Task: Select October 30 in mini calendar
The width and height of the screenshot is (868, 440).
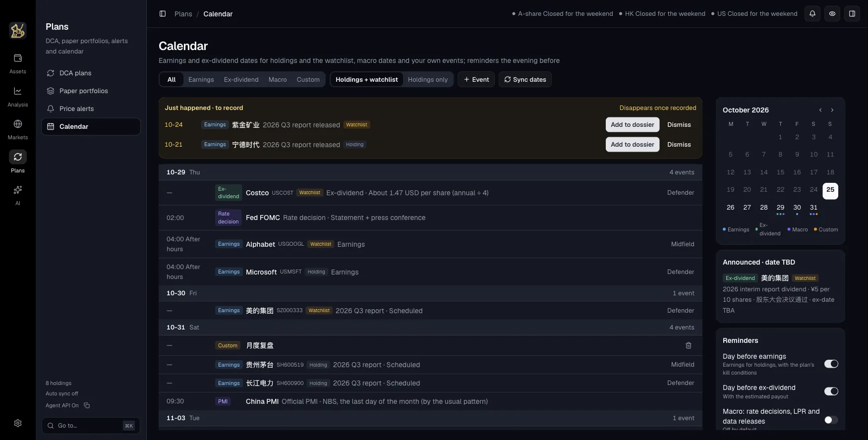Action: click(x=797, y=208)
